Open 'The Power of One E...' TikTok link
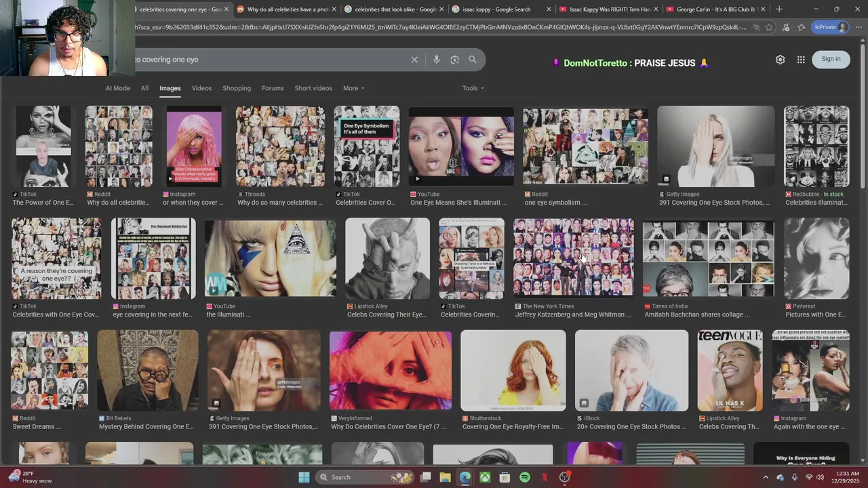Image resolution: width=868 pixels, height=488 pixels. 42,203
